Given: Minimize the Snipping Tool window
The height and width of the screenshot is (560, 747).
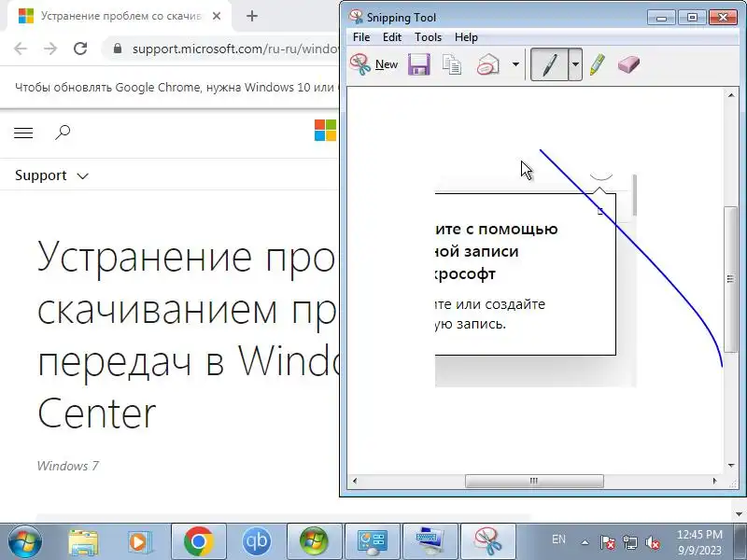Looking at the screenshot, I should click(661, 18).
